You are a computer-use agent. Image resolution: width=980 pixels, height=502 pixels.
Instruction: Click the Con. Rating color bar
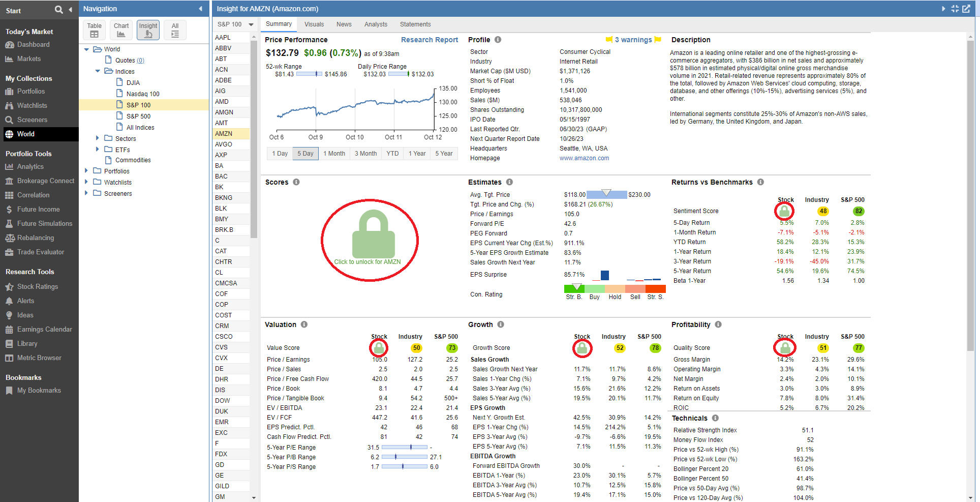(615, 289)
